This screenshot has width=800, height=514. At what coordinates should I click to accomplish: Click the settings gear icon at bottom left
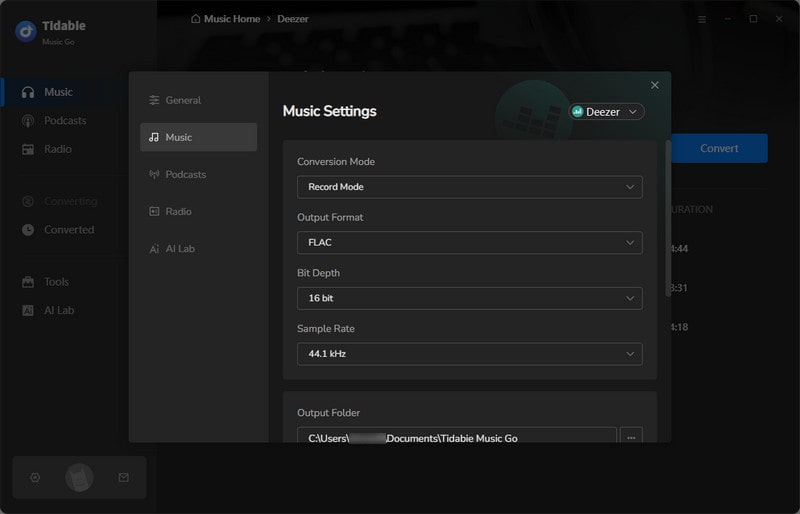(35, 477)
